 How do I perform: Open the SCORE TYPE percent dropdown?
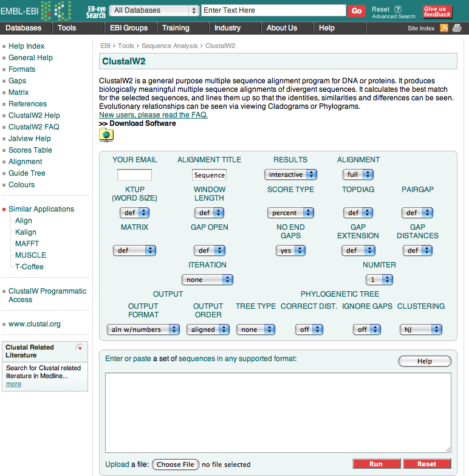click(x=290, y=213)
